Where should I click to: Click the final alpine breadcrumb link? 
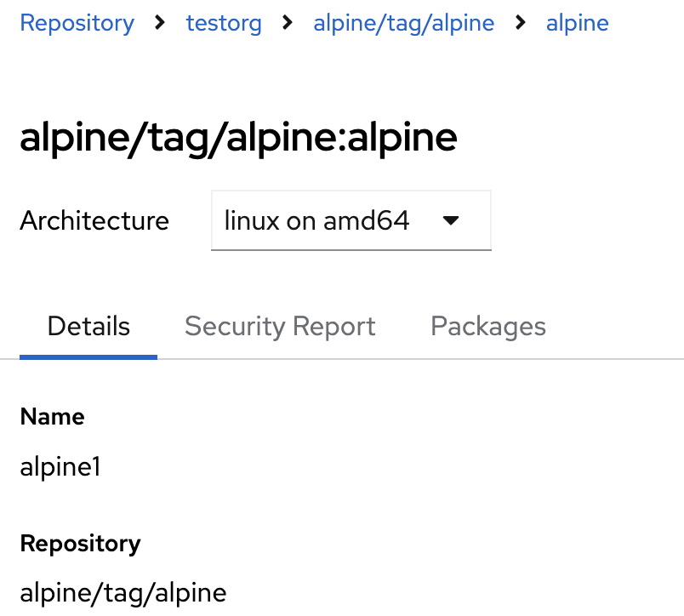(x=577, y=23)
